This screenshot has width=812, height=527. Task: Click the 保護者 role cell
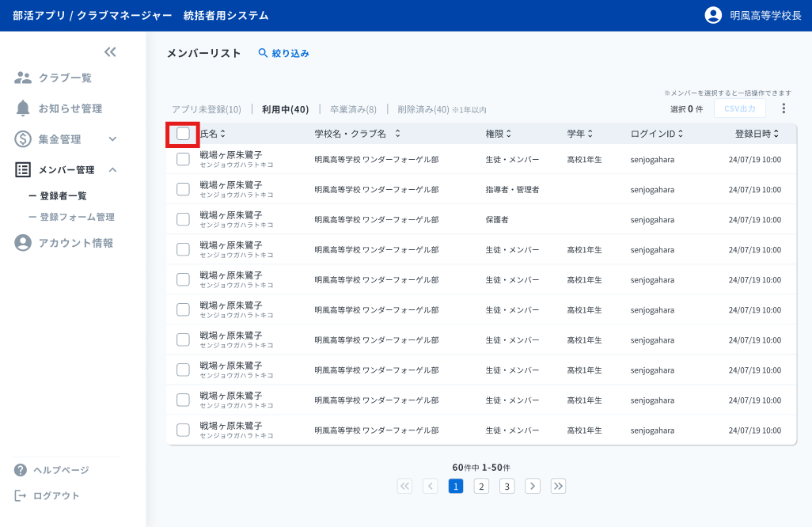[x=497, y=219]
